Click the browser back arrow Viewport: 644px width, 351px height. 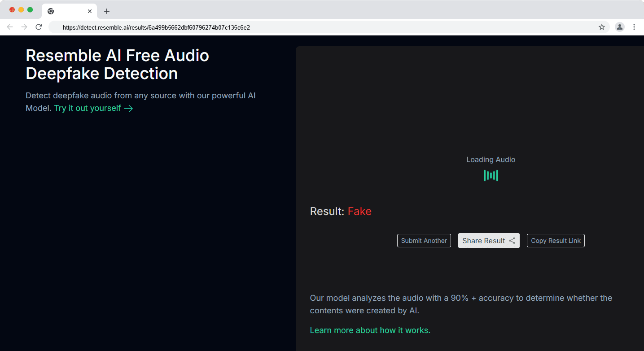click(10, 27)
